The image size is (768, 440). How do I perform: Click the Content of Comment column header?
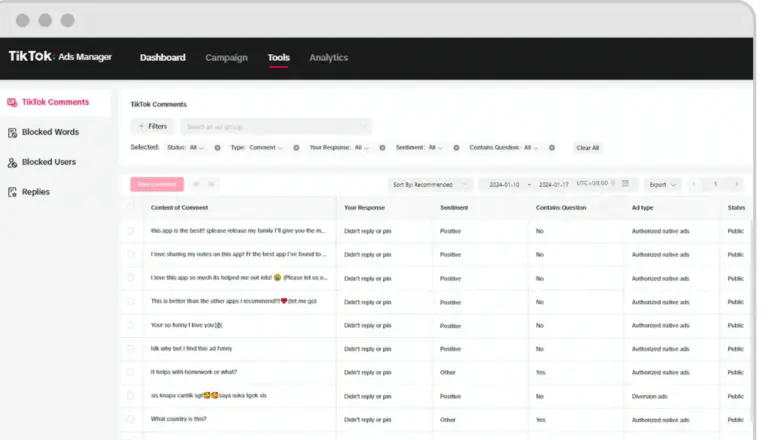(179, 208)
